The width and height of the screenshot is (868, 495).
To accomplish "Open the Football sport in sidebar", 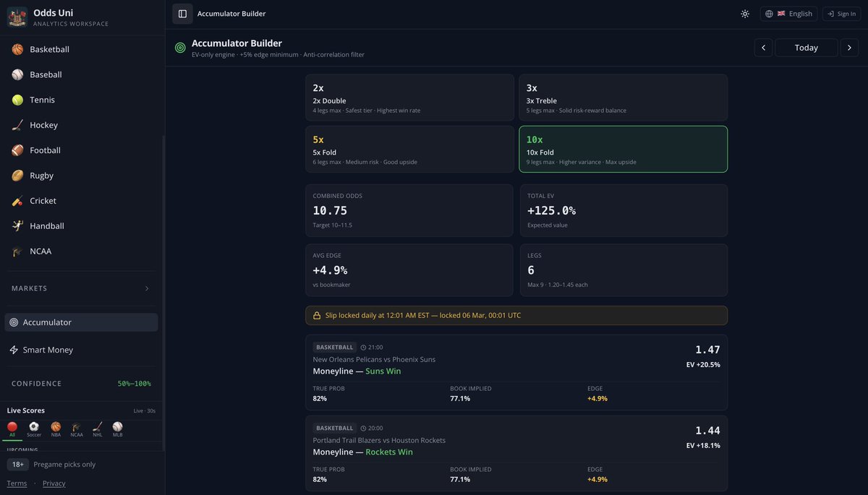I will (81, 150).
